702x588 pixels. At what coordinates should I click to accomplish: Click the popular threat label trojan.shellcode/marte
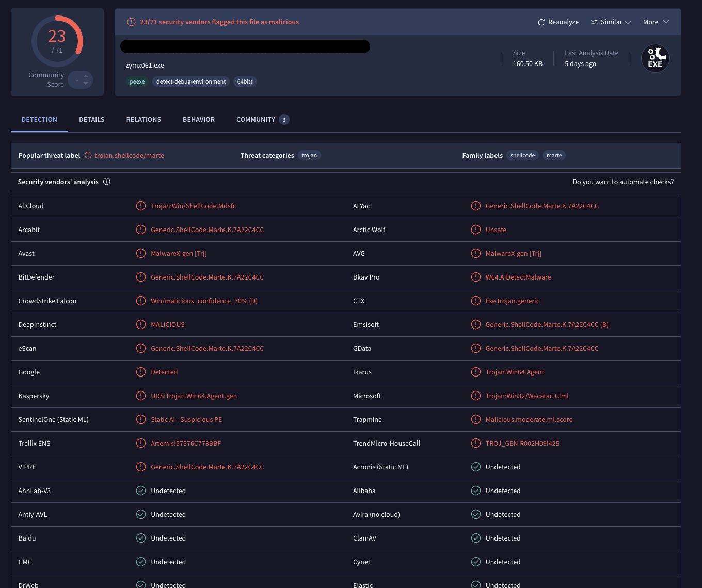click(129, 155)
